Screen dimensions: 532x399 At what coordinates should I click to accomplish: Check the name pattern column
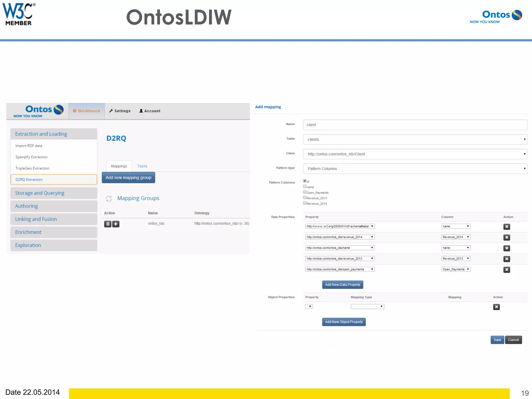coord(305,186)
